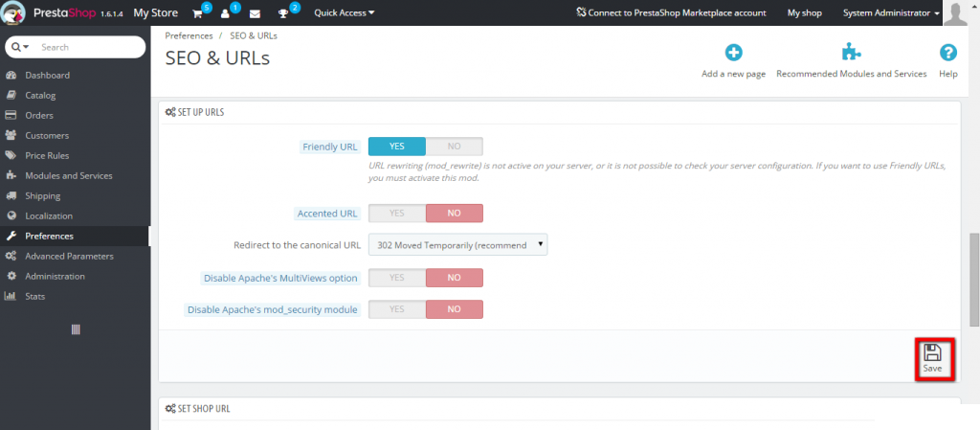980x430 pixels.
Task: Set Friendly URL to NO
Action: click(455, 147)
